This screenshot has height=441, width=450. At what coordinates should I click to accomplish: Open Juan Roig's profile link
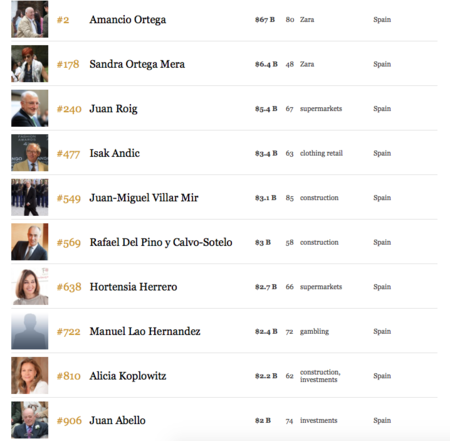click(x=113, y=109)
